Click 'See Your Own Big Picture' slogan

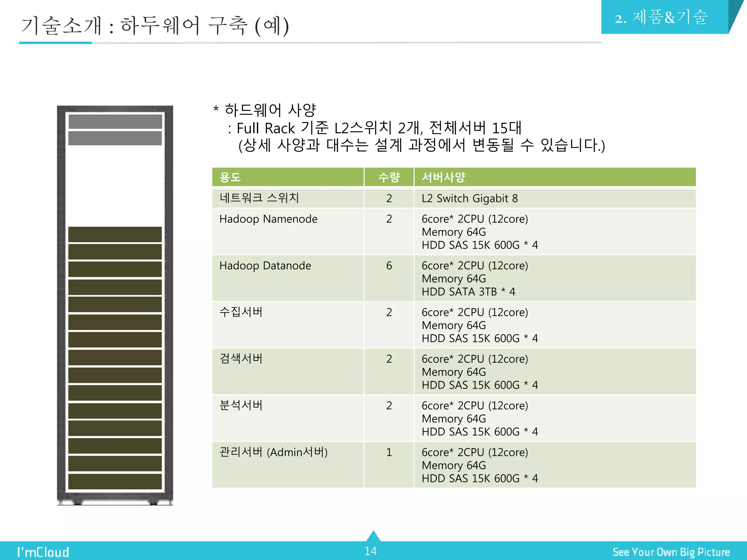pyautogui.click(x=671, y=552)
